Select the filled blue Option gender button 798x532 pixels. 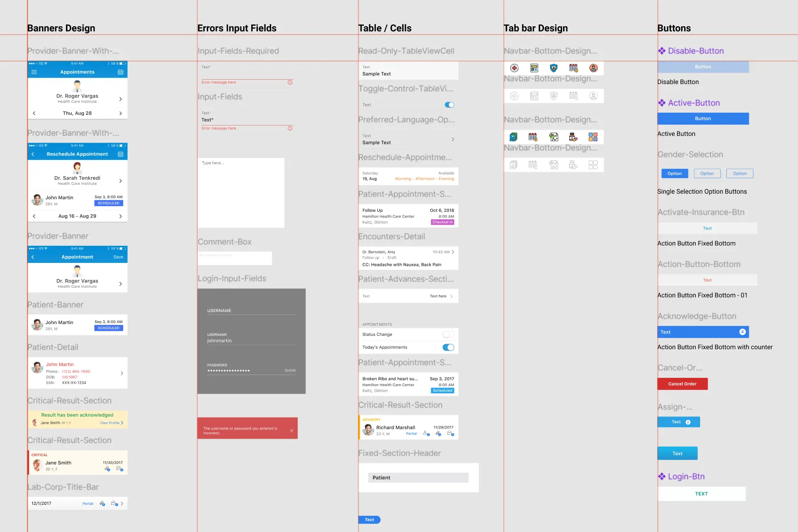click(x=675, y=174)
